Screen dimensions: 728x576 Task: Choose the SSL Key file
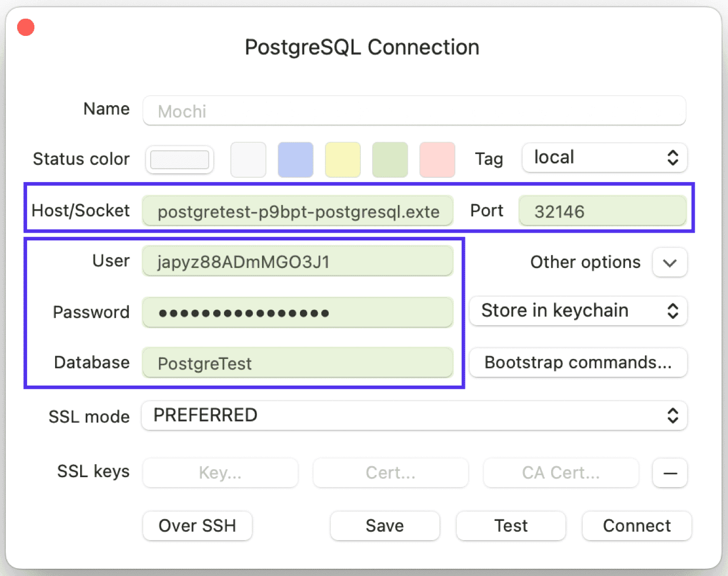click(x=220, y=472)
